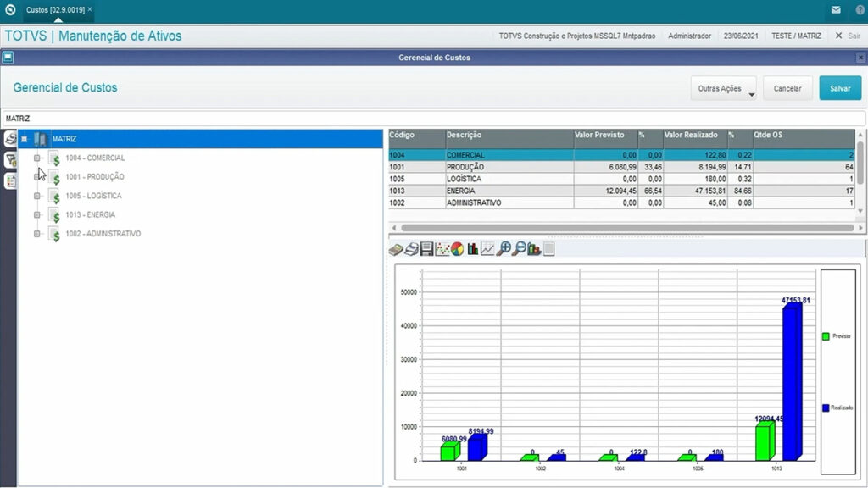Screen dimensions: 868x488
Task: Click the printer icon in left sidebar
Action: [10, 138]
